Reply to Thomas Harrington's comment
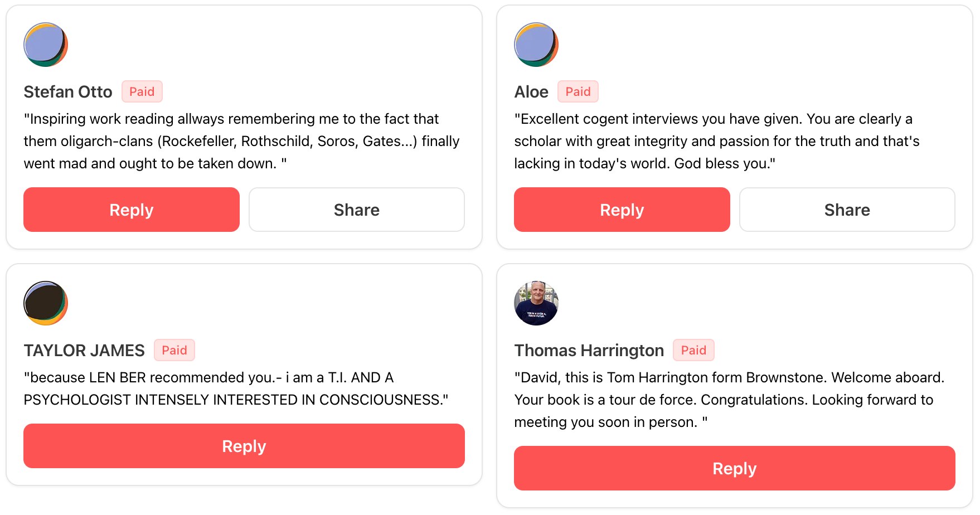Viewport: 980px width, 515px height. point(735,468)
